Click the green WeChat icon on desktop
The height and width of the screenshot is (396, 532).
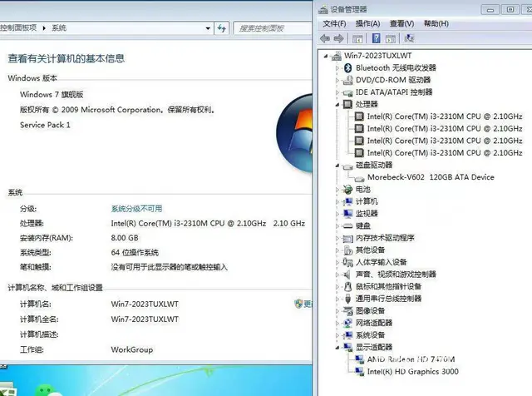click(x=45, y=389)
